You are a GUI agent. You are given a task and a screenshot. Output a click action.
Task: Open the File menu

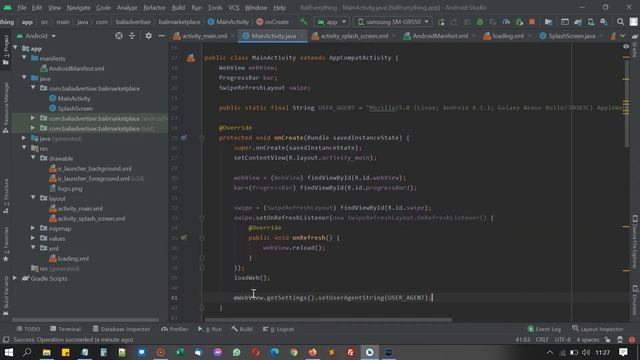point(22,8)
